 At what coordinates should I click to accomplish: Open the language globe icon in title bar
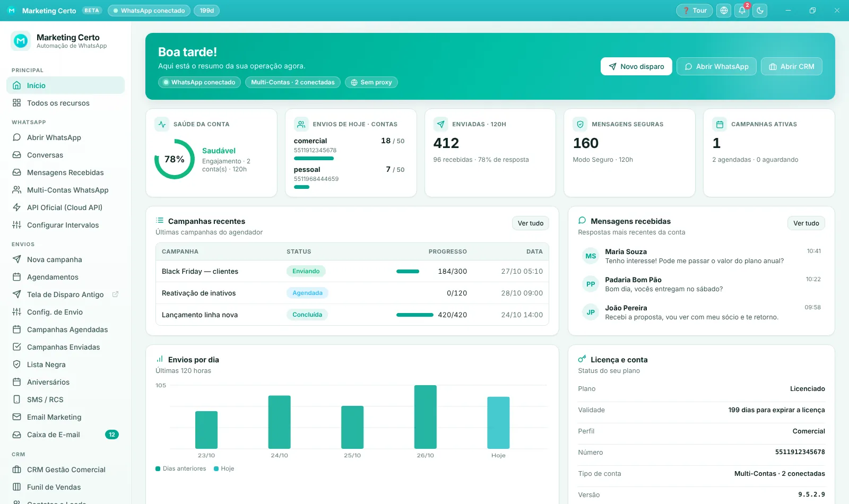[724, 11]
